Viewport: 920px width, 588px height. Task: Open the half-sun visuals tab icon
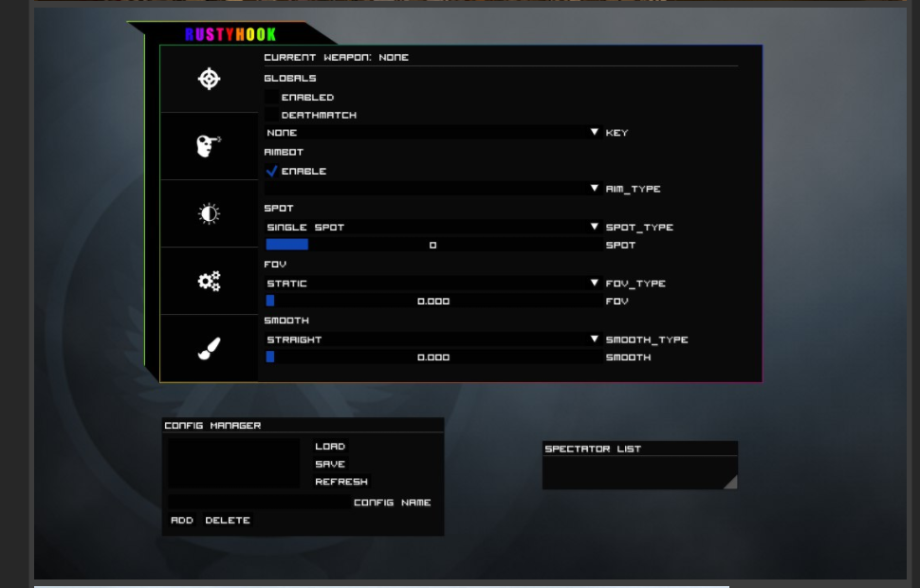(209, 213)
